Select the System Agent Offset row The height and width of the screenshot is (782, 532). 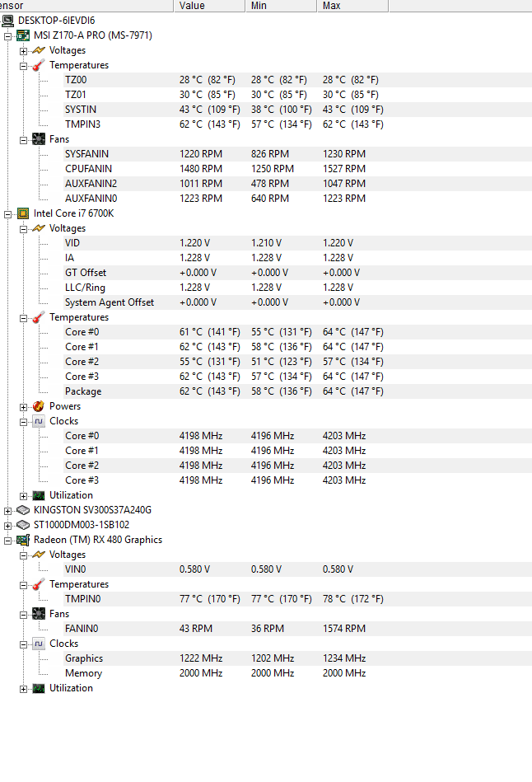coord(298,302)
